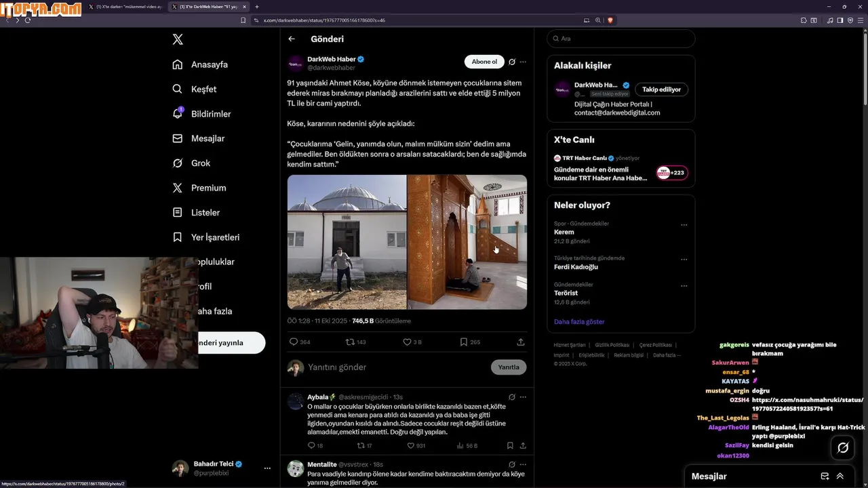Expand the Mesajlar drawer

tap(840, 476)
